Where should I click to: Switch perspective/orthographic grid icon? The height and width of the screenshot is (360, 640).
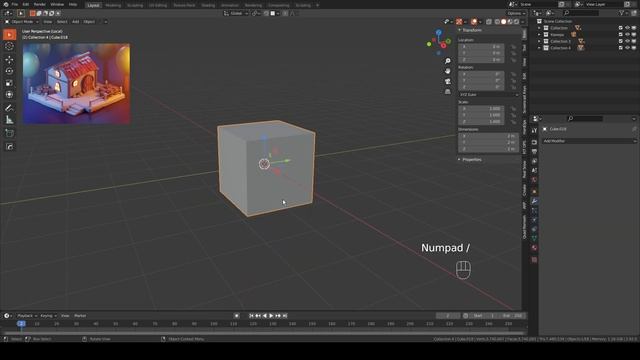click(x=448, y=91)
